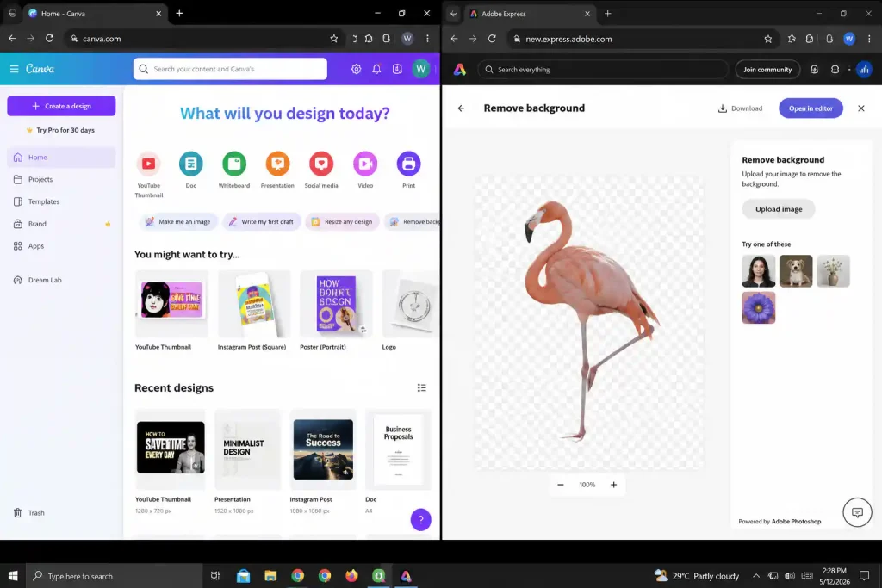Zoom out with the minus icon
Viewport: 882px width, 588px height.
click(x=560, y=485)
